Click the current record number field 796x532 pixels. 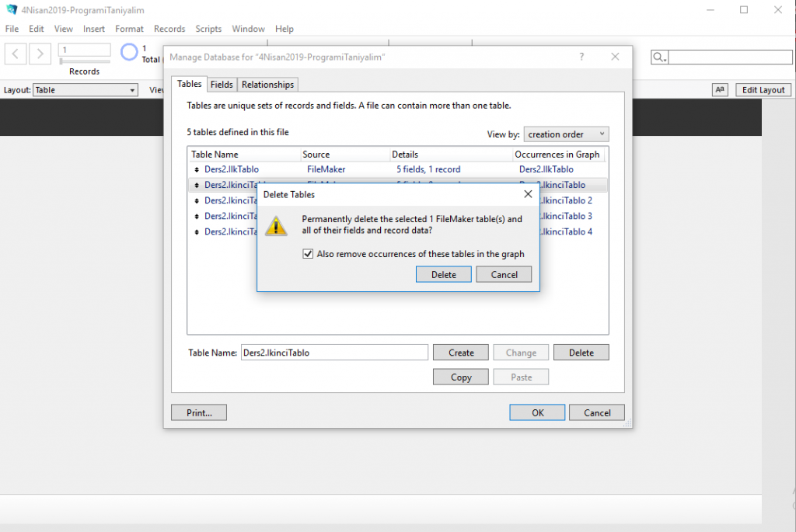click(x=84, y=50)
